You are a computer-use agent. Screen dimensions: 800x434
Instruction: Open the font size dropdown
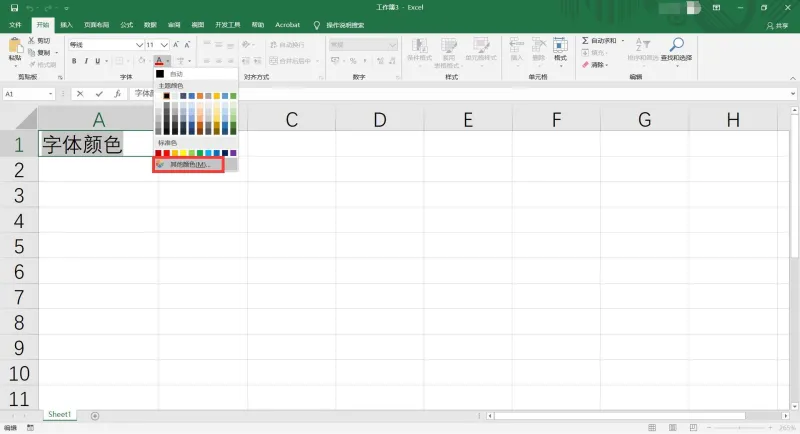pyautogui.click(x=164, y=45)
